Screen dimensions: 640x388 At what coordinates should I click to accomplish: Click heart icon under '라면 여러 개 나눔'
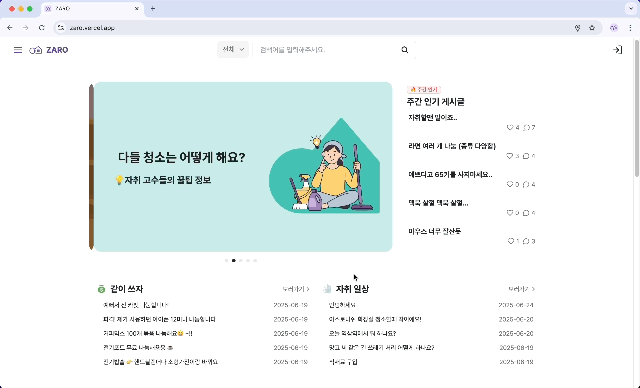click(x=509, y=156)
